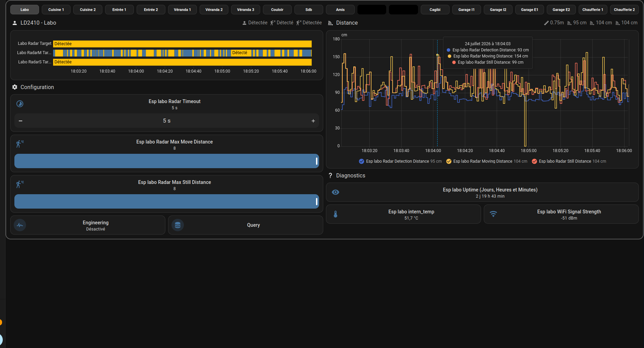Image resolution: width=644 pixels, height=348 pixels.
Task: Open the Esp labo Uptime card title
Action: (490, 190)
